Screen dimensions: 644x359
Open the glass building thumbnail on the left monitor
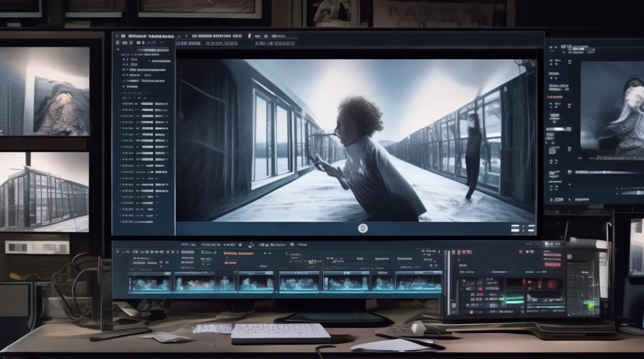click(44, 192)
